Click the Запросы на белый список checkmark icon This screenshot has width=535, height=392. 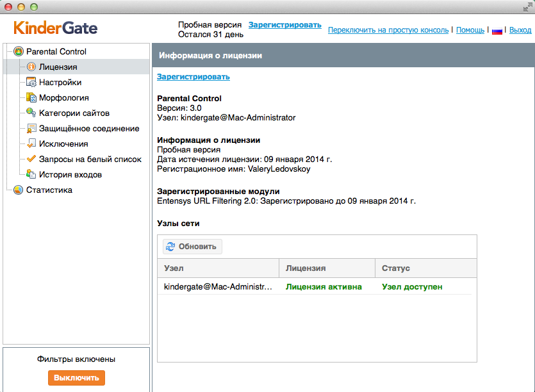click(x=31, y=159)
